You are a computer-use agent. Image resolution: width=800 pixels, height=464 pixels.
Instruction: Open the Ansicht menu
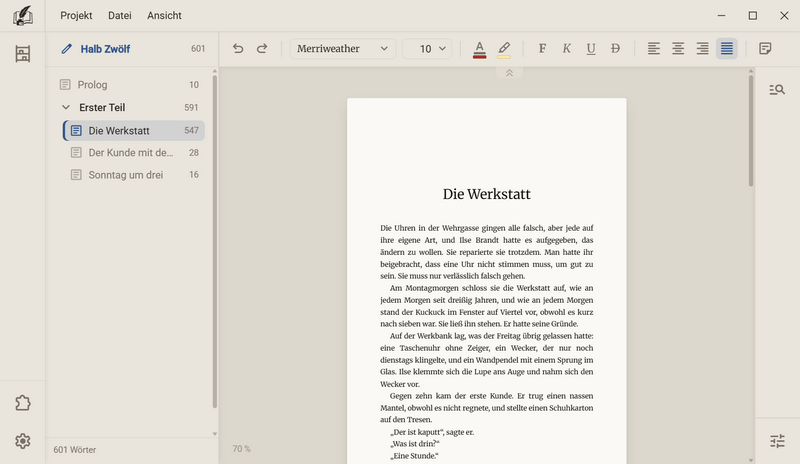164,15
